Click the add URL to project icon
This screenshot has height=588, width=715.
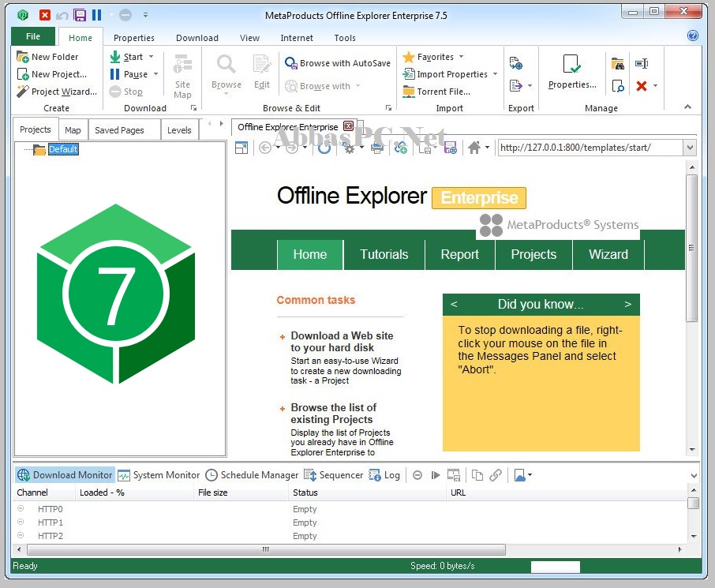pos(401,148)
